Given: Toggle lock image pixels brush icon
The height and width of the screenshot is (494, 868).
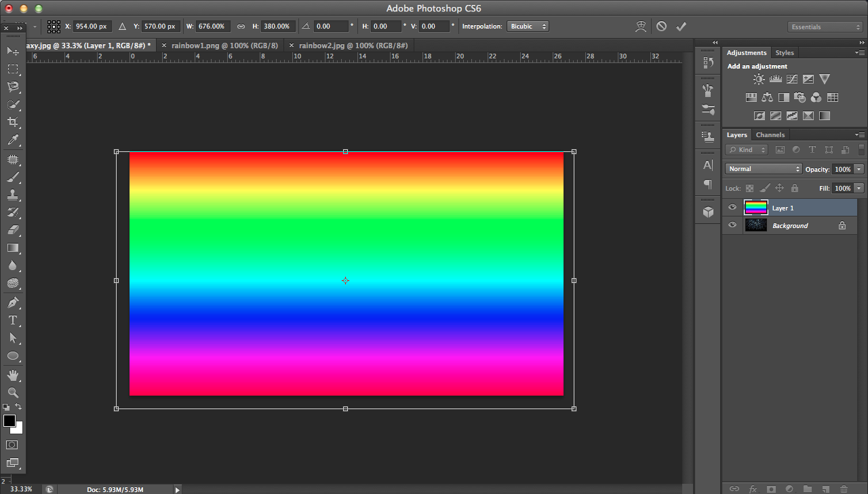Looking at the screenshot, I should [764, 188].
